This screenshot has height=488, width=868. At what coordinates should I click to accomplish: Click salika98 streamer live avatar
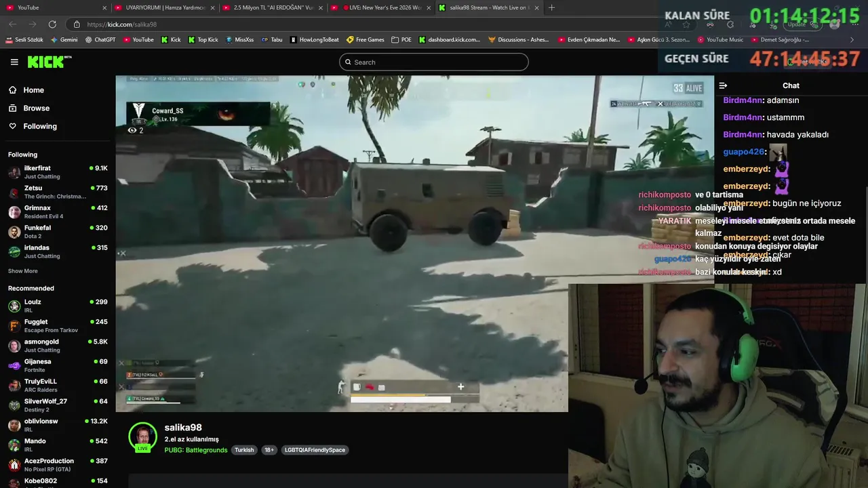click(143, 437)
